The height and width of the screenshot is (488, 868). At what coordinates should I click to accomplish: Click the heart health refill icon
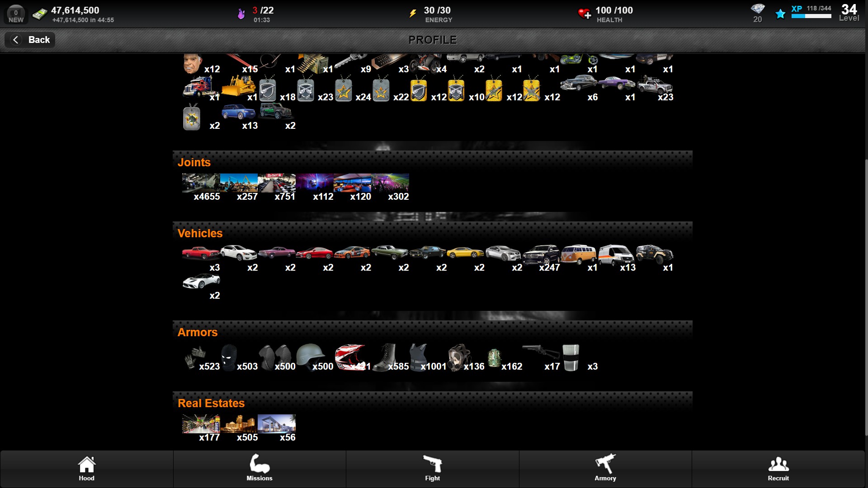pyautogui.click(x=584, y=14)
